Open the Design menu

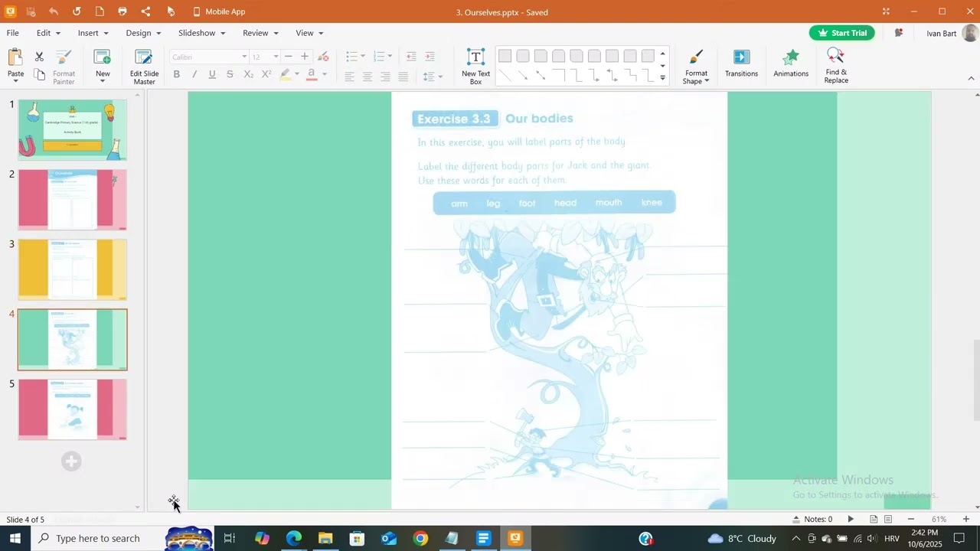pos(143,33)
